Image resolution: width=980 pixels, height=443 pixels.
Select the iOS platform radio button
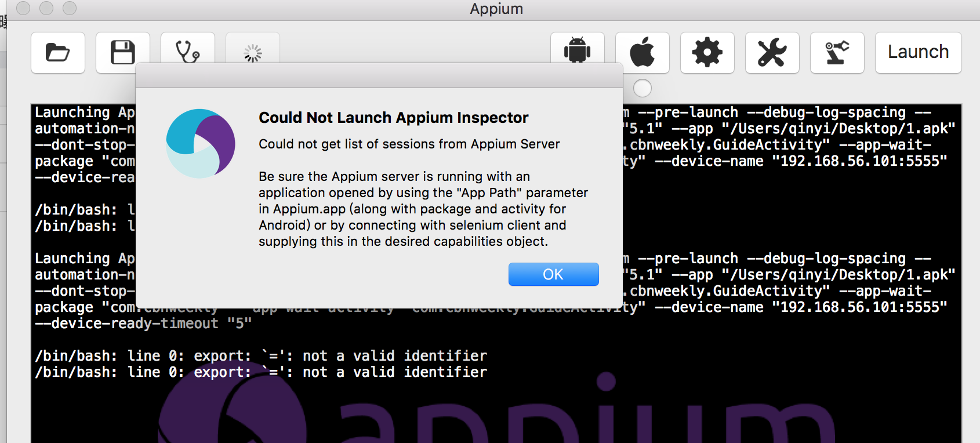pos(643,88)
